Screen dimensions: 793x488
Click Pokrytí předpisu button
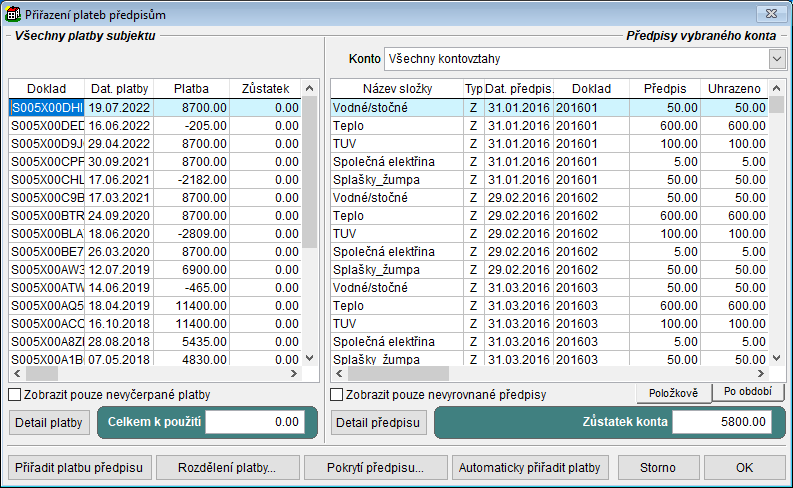click(x=376, y=467)
